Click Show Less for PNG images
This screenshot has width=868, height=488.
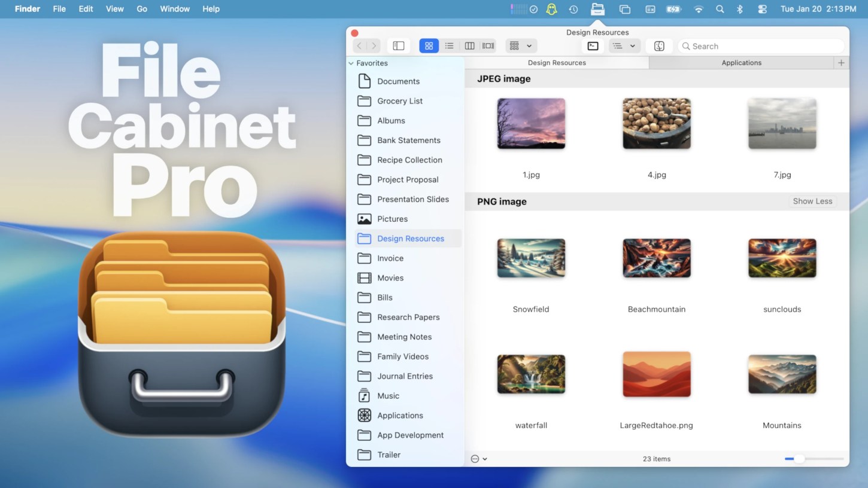(812, 201)
